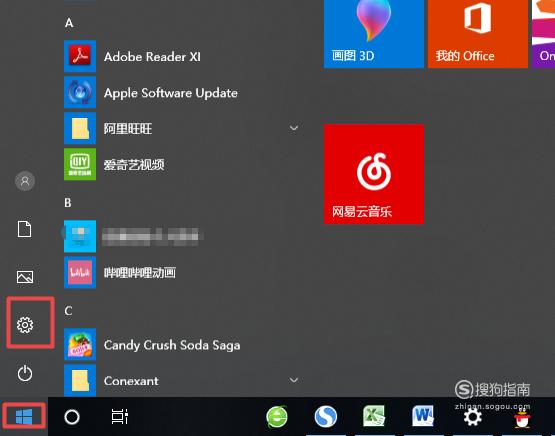Open the Settings gear in Start sidebar
The image size is (555, 436).
point(25,325)
